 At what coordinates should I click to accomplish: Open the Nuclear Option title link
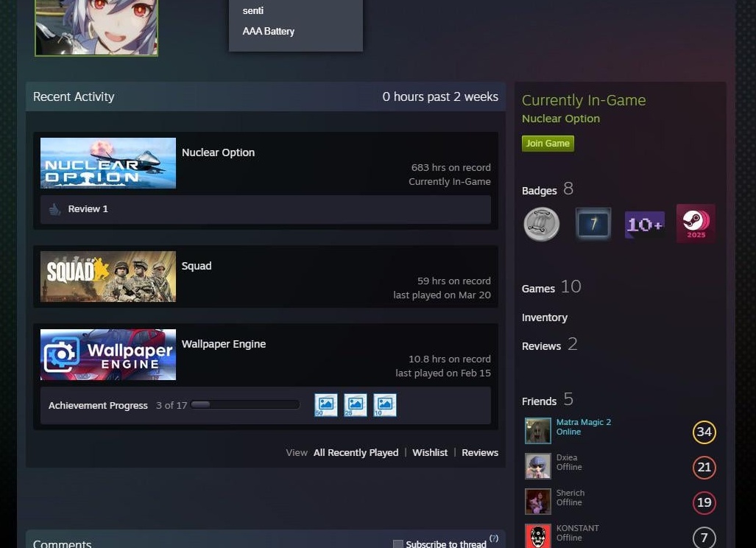(x=218, y=152)
